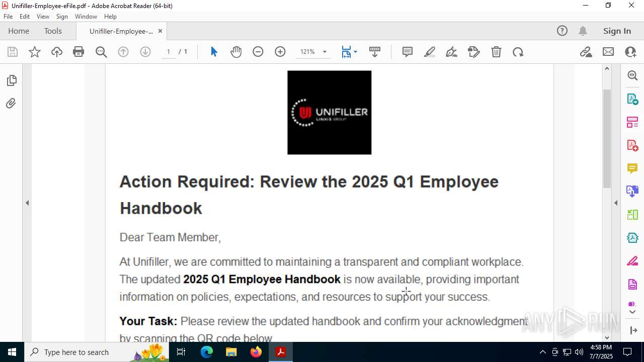This screenshot has height=362, width=644.
Task: Star this file with the bookmark icon
Action: [35, 52]
